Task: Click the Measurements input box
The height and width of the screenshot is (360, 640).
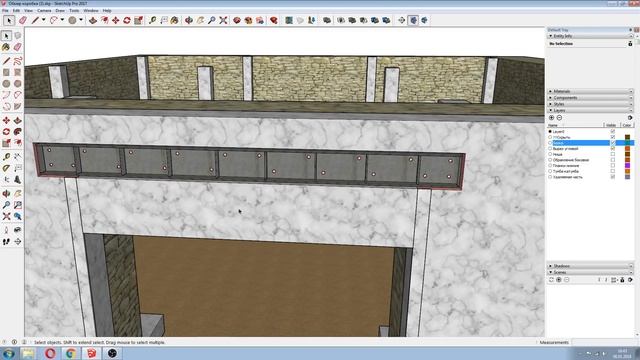Action: (x=605, y=342)
